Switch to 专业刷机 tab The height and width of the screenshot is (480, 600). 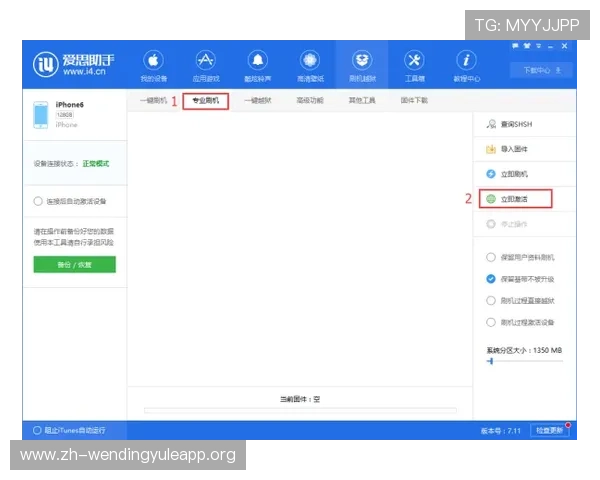pos(205,101)
